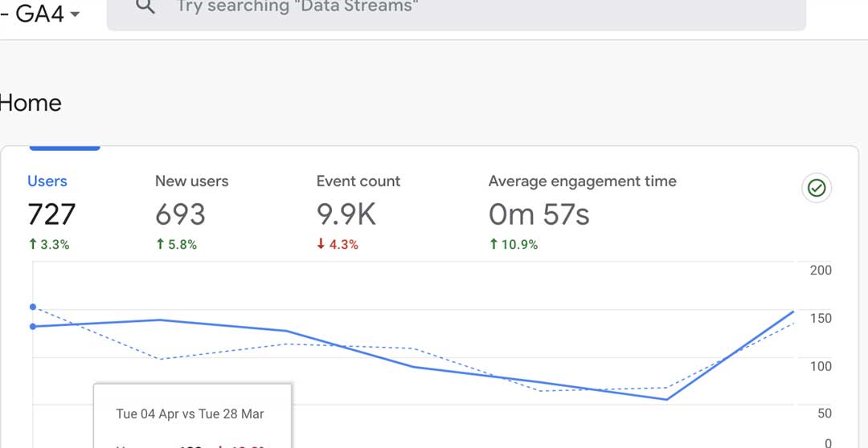Click the Home page heading

pos(30,104)
